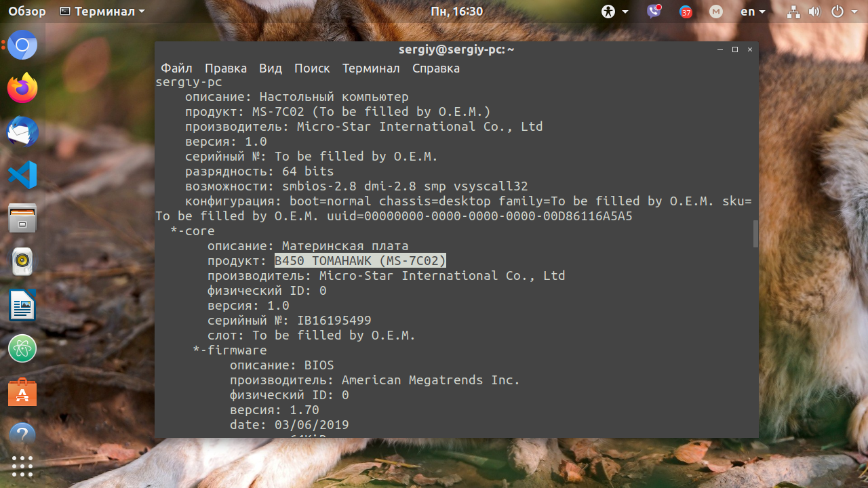Click the line 'серийный №: IB16195499'
Image resolution: width=868 pixels, height=488 pixels.
290,321
